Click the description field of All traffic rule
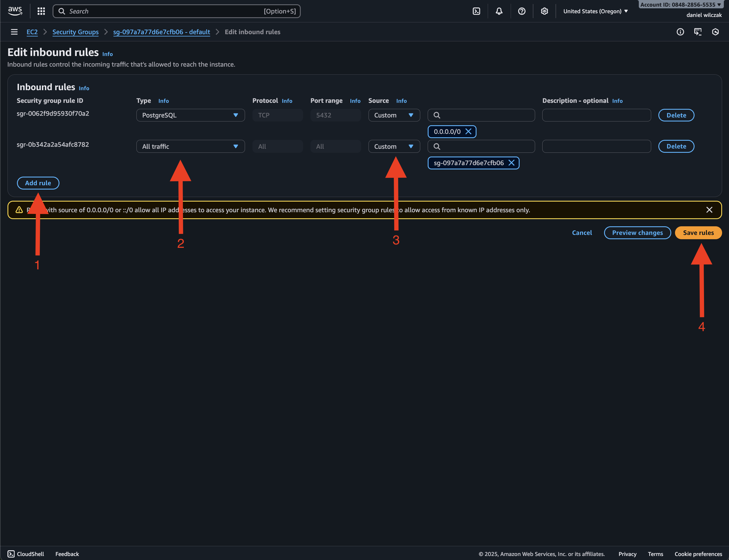The height and width of the screenshot is (560, 729). click(596, 146)
